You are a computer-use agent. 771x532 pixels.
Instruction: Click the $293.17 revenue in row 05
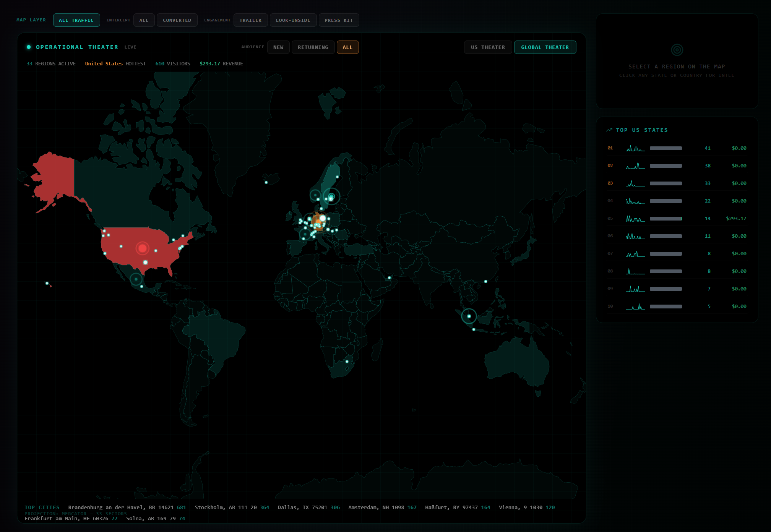coord(736,219)
